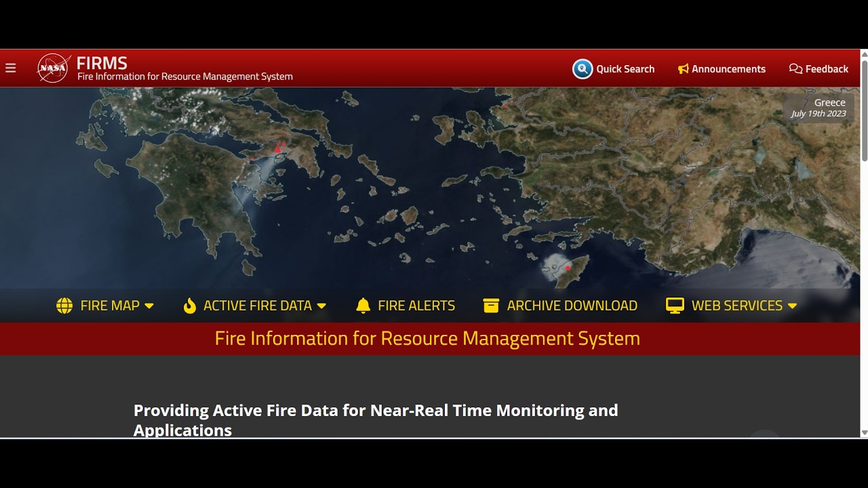Click the Feedback speech bubble icon
Viewport: 868px width, 488px height.
795,68
